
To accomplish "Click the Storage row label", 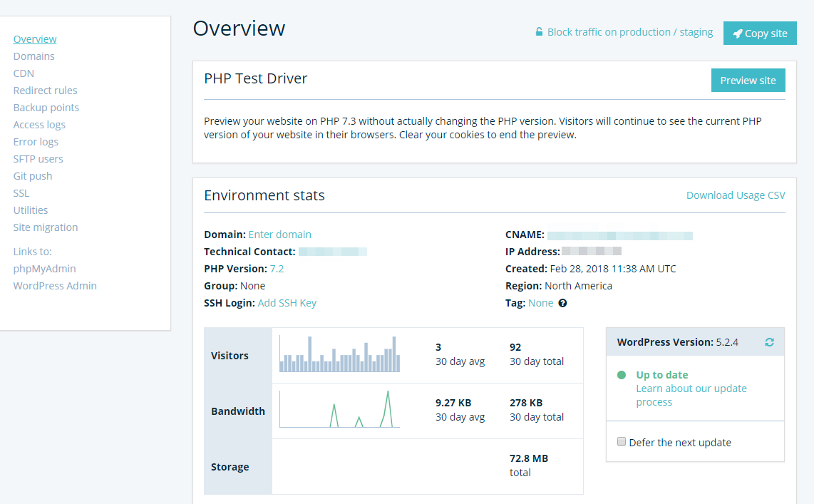I will click(x=230, y=467).
